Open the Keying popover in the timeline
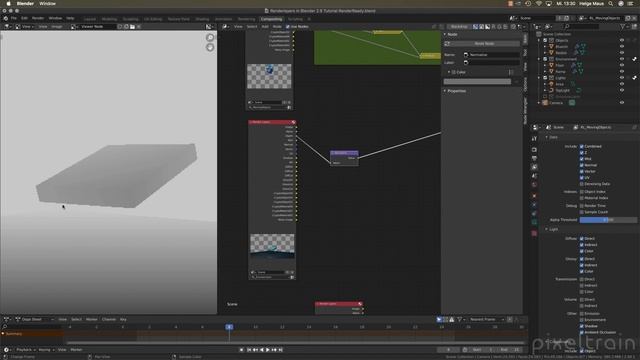640x360 pixels. [46, 350]
